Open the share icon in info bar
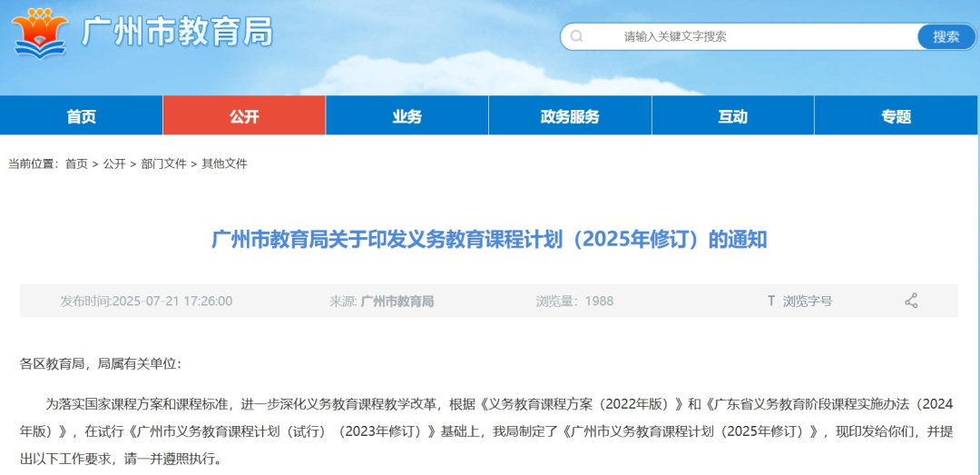Viewport: 980px width, 475px height. (x=911, y=301)
